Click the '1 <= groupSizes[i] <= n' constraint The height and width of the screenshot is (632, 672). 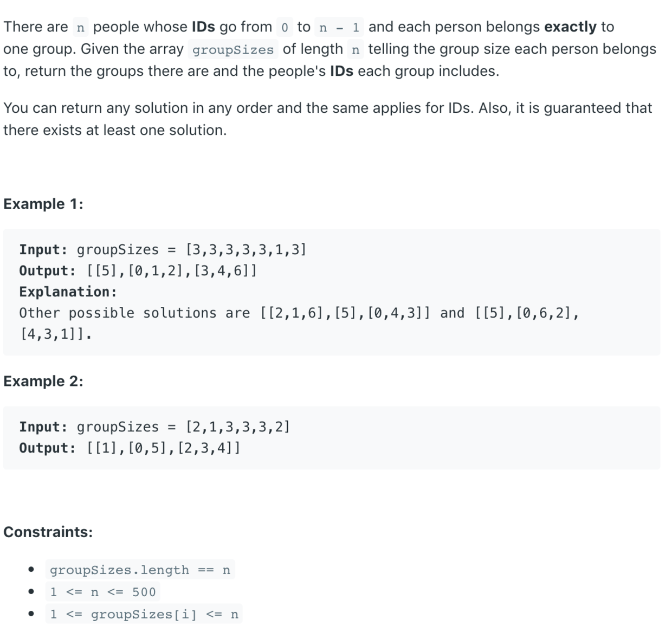(x=144, y=614)
